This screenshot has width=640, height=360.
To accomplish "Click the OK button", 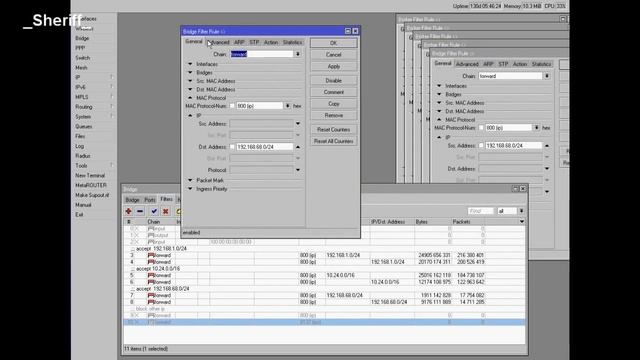I will click(x=333, y=43).
